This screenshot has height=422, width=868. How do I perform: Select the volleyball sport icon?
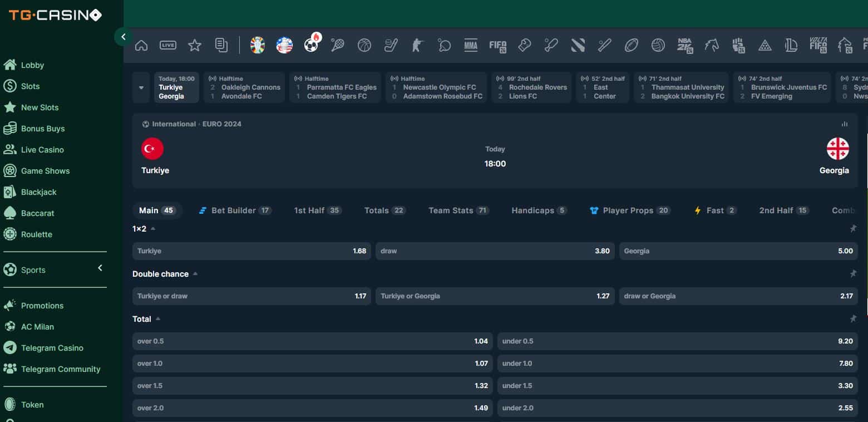tap(658, 45)
